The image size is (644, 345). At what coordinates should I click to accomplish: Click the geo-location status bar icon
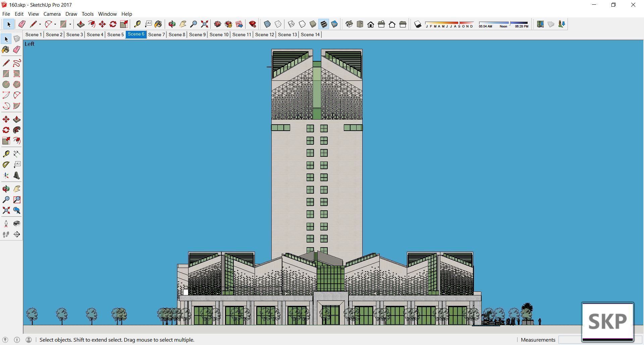5,340
